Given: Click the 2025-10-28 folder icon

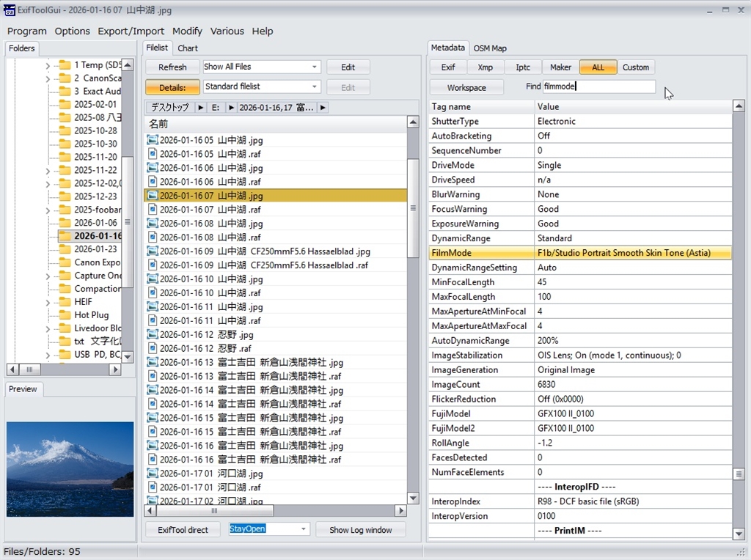Looking at the screenshot, I should pos(64,131).
